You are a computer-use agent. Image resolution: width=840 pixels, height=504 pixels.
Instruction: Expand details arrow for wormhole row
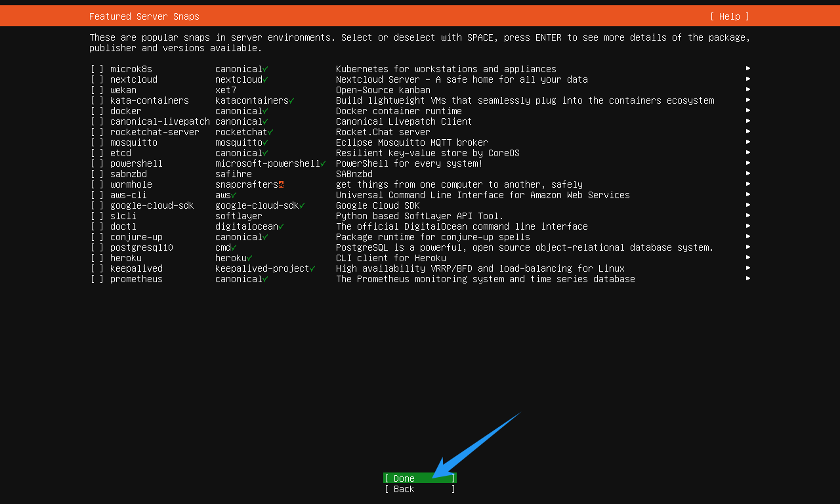[x=748, y=184]
